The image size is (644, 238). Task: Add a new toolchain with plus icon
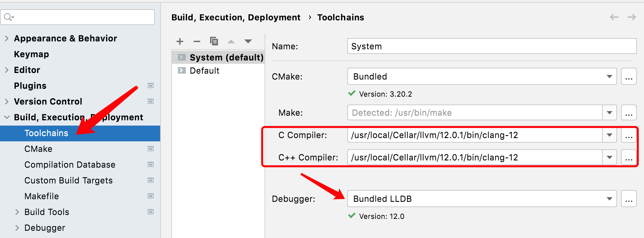pyautogui.click(x=180, y=41)
